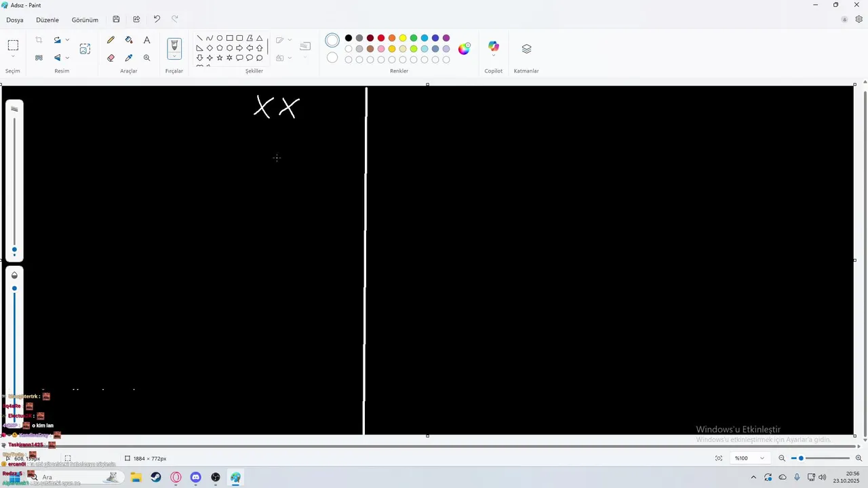Viewport: 868px width, 488px height.
Task: Expand the Rotate dropdown arrow
Action: [x=67, y=40]
